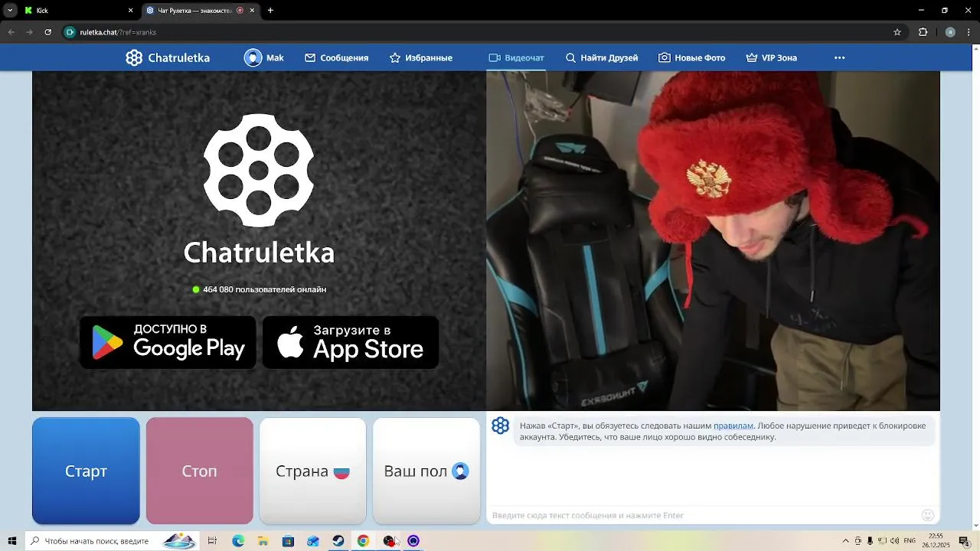Open Steam from the taskbar
Image resolution: width=980 pixels, height=551 pixels.
point(338,541)
